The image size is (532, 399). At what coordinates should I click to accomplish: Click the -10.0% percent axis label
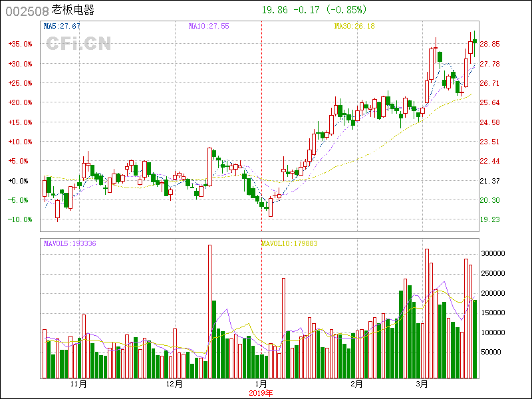21,219
